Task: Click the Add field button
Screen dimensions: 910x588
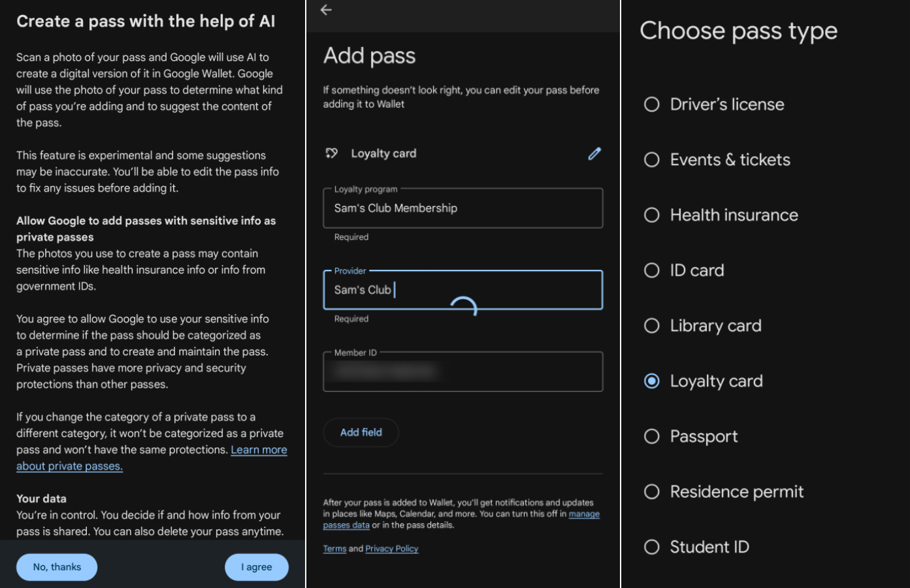Action: click(361, 433)
